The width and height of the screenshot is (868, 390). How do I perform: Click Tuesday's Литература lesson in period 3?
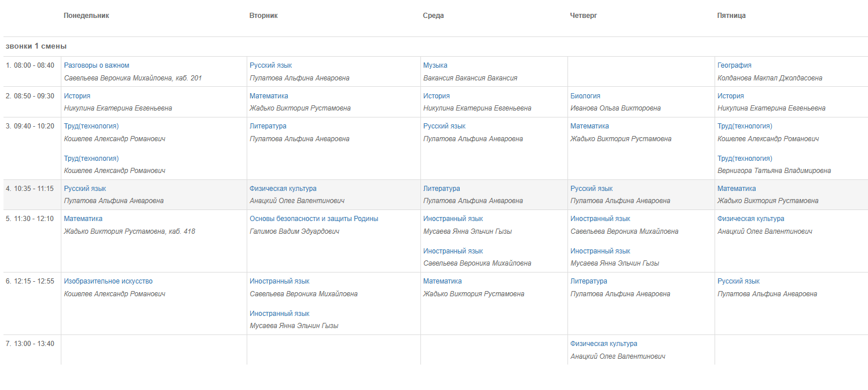click(268, 126)
